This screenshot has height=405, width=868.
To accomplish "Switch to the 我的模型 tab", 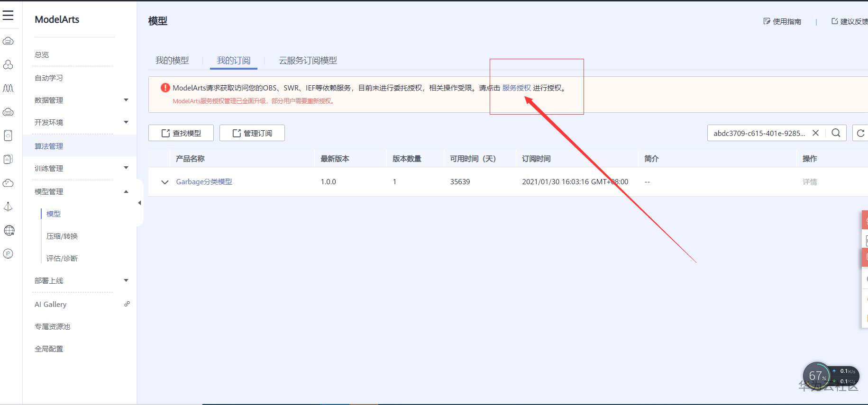I will (x=172, y=61).
